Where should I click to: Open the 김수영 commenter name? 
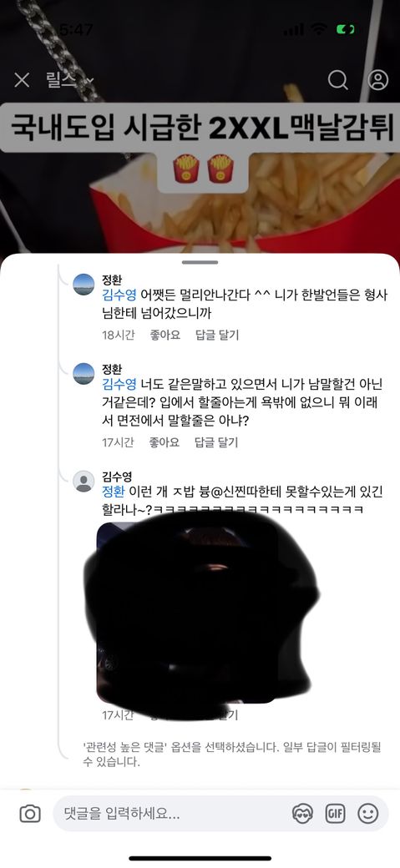117,477
